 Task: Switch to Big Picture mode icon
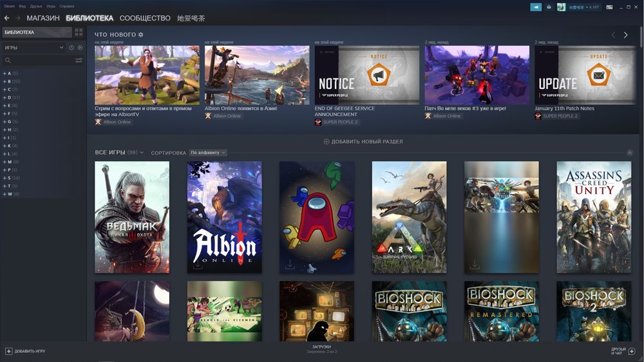[609, 7]
